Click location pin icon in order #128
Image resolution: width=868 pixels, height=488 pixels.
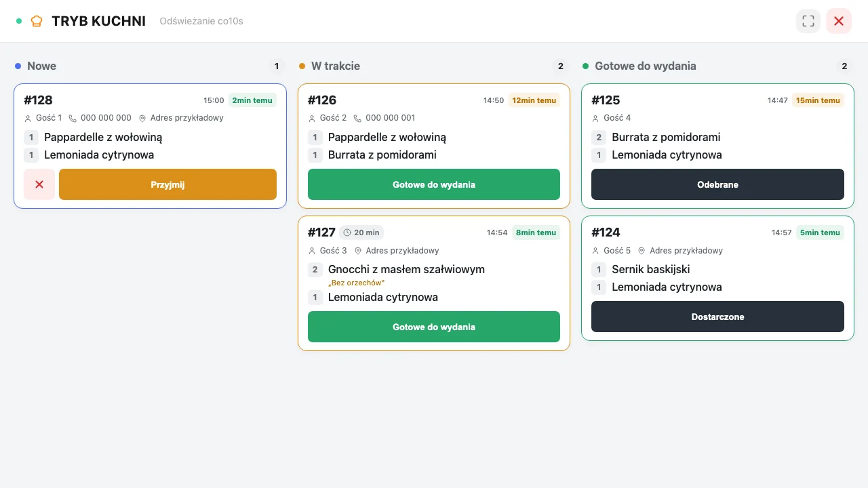pyautogui.click(x=142, y=118)
